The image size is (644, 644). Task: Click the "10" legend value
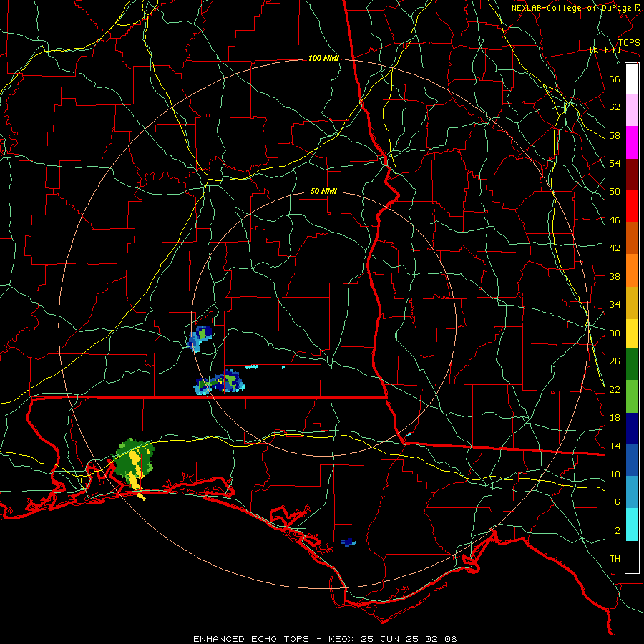(x=615, y=474)
